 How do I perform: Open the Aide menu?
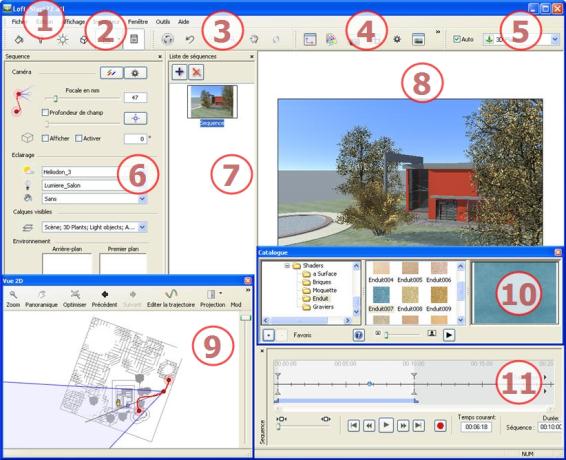[x=183, y=22]
